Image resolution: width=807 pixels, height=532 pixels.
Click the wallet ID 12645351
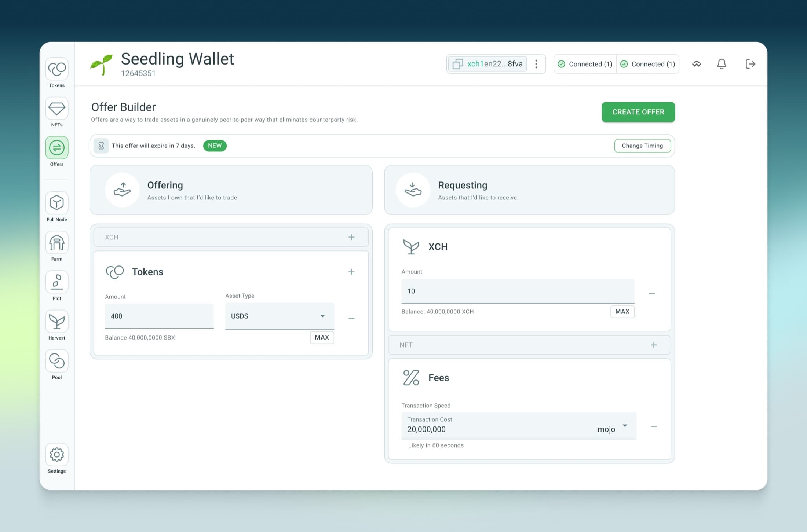pyautogui.click(x=138, y=73)
